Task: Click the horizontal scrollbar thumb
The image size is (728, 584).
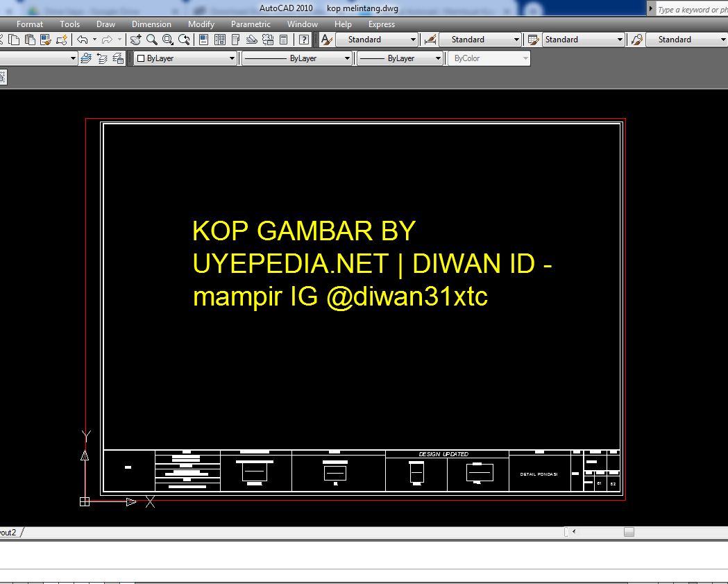Action: [x=629, y=532]
